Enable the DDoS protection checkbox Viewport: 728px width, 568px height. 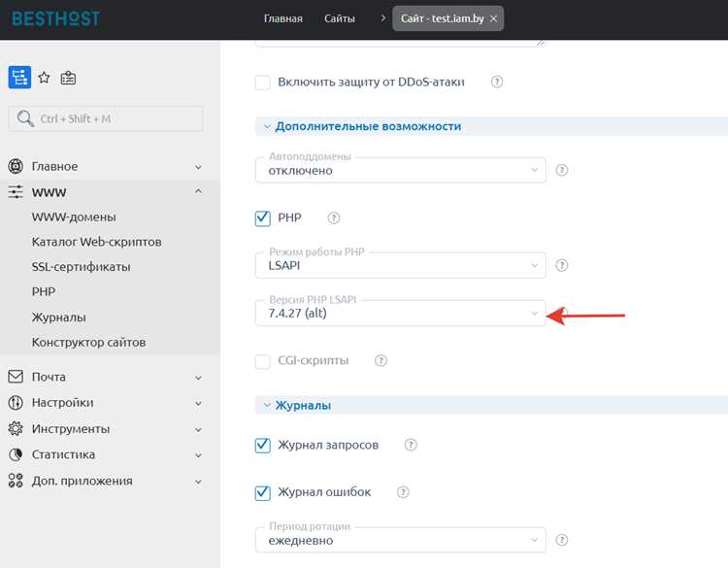pos(263,83)
